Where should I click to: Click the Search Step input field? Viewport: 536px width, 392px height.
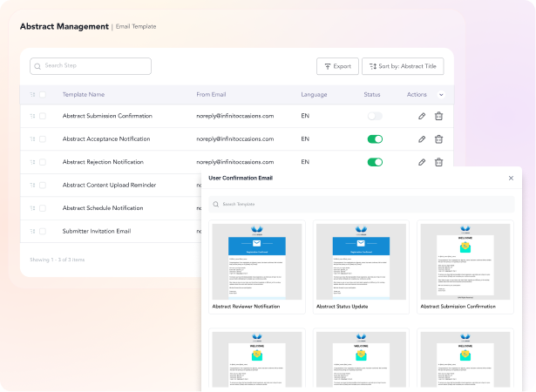click(91, 66)
